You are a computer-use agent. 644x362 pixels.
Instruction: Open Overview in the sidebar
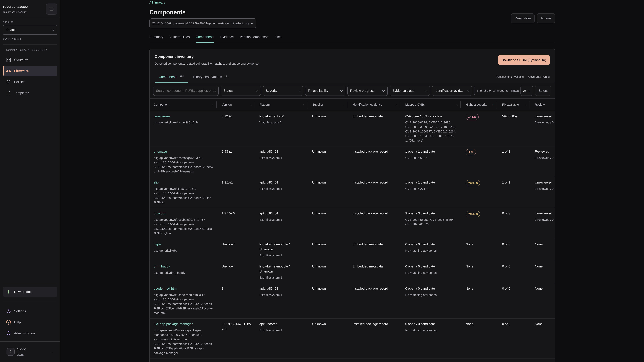pos(30,60)
